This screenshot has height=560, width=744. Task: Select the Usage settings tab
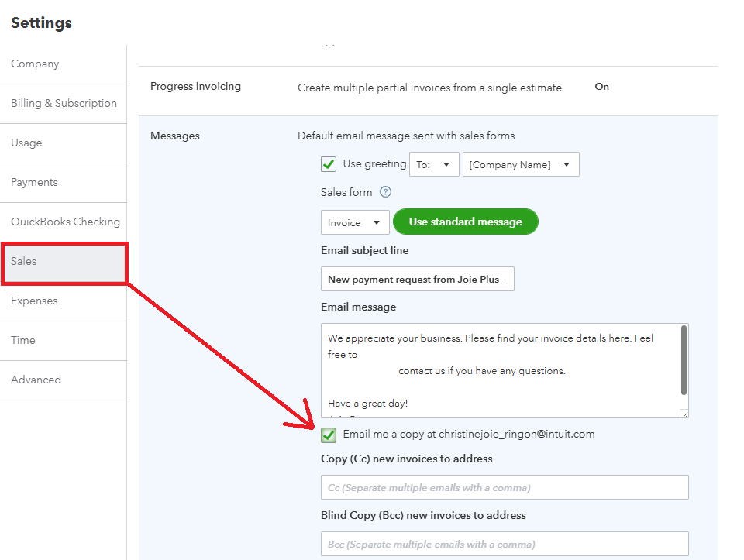coord(26,143)
